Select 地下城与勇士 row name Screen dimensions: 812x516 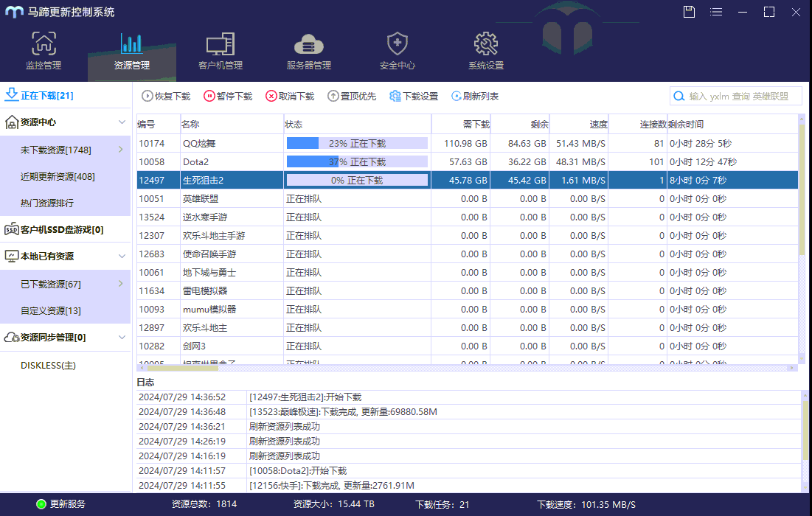[x=209, y=272]
